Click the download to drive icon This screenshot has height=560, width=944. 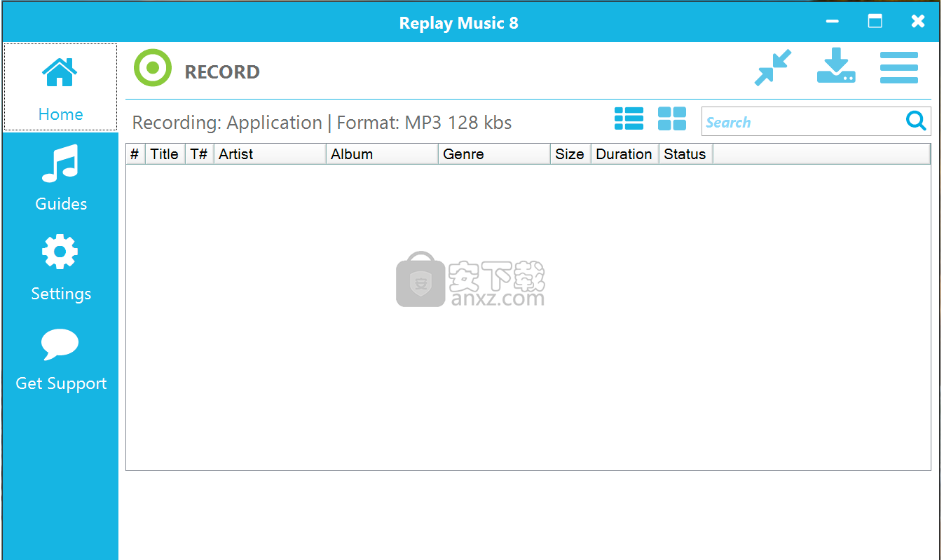click(836, 66)
